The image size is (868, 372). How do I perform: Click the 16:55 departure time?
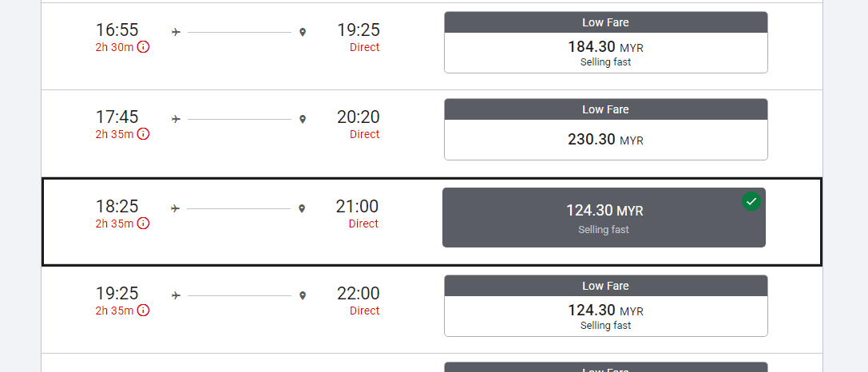117,30
